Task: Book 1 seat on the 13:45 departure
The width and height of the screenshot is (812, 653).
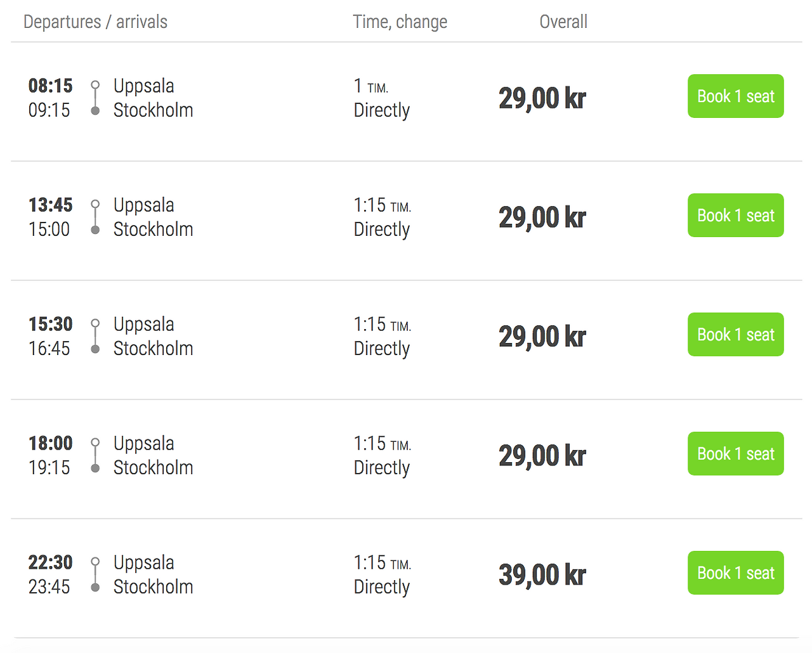Action: click(x=735, y=216)
